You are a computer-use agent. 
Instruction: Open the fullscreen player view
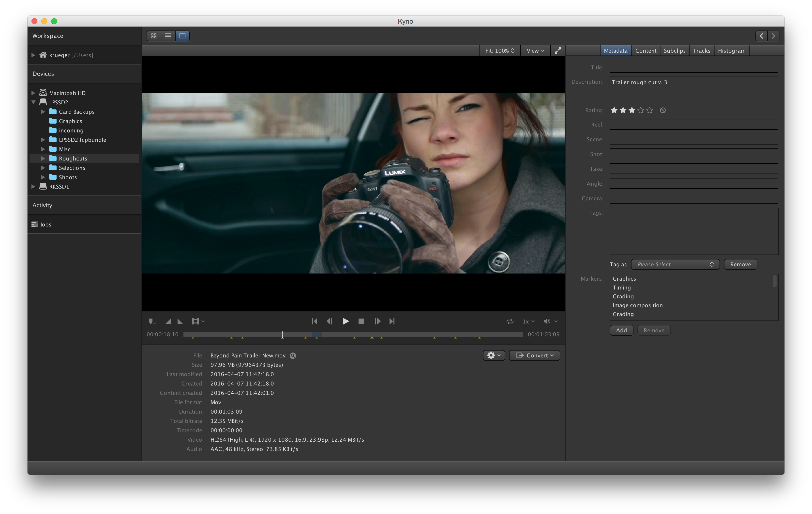click(558, 51)
